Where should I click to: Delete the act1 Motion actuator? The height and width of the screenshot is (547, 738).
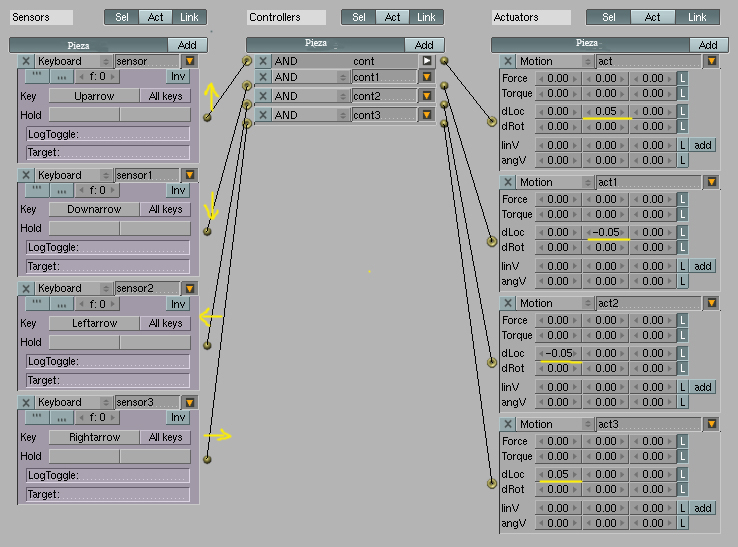point(507,182)
